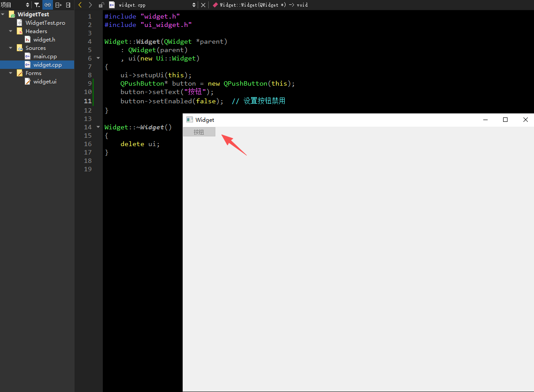This screenshot has width=534, height=392.
Task: Click setEnabled on line 11
Action: pyautogui.click(x=172, y=101)
